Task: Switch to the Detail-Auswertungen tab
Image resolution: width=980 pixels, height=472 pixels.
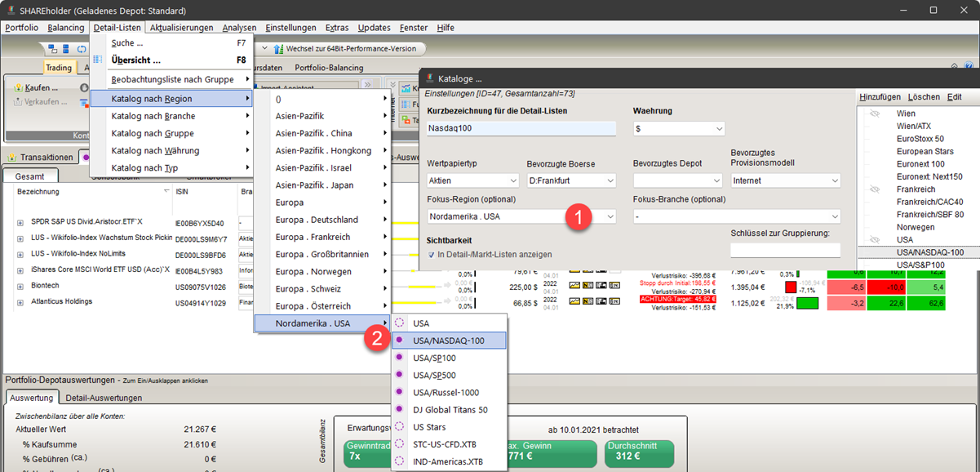Action: point(104,398)
